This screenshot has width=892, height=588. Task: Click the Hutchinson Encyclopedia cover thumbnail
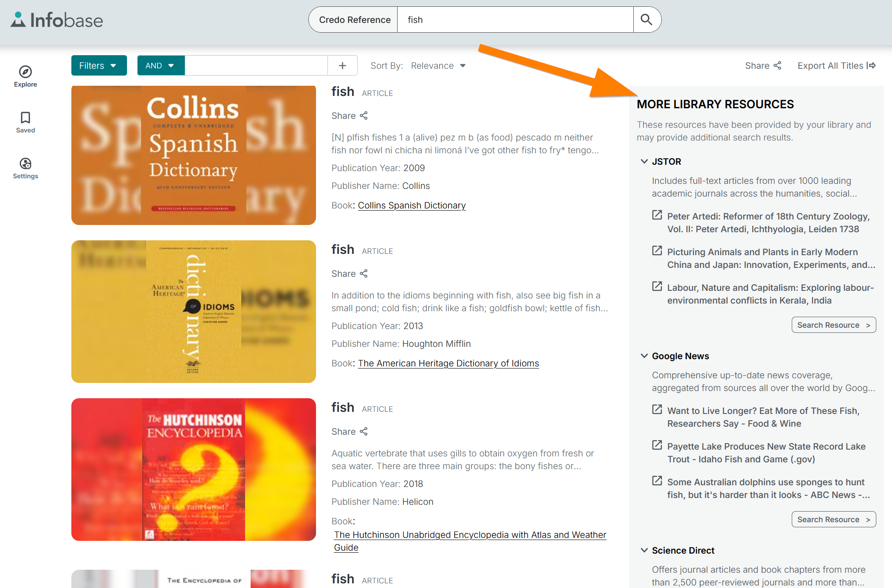194,470
